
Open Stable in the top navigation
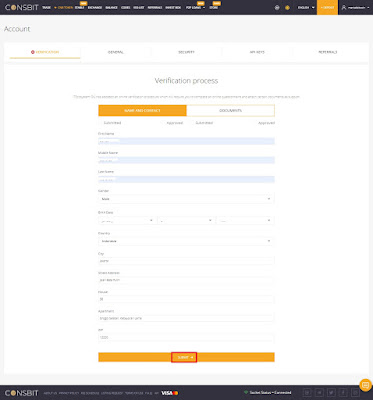pyautogui.click(x=80, y=7)
